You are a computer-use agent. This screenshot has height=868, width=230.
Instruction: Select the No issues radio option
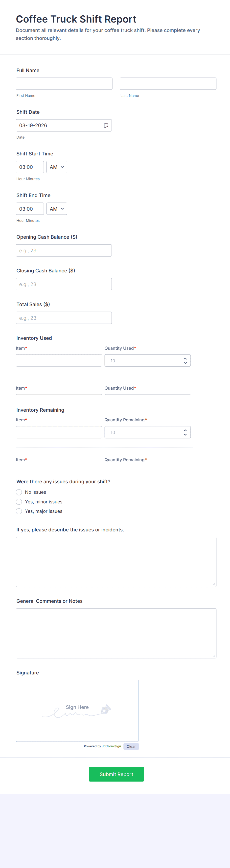19,492
